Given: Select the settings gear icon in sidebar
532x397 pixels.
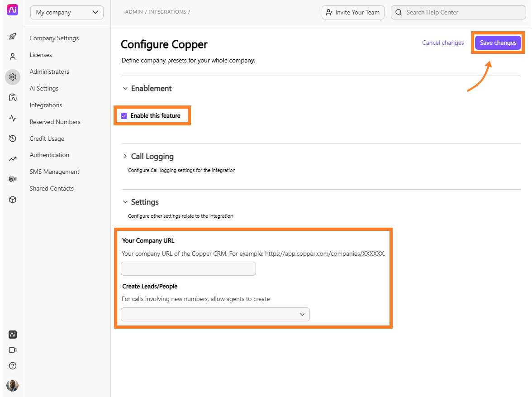Looking at the screenshot, I should coord(13,77).
